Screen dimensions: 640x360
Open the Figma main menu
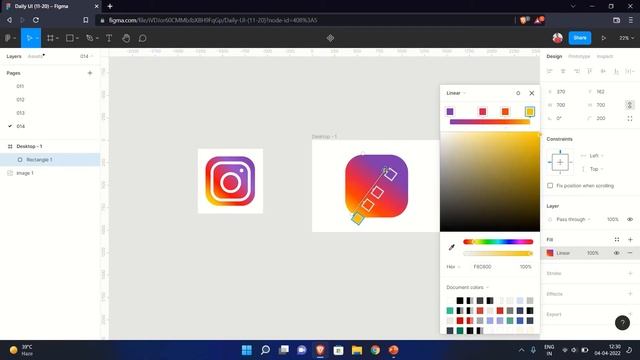coord(10,38)
